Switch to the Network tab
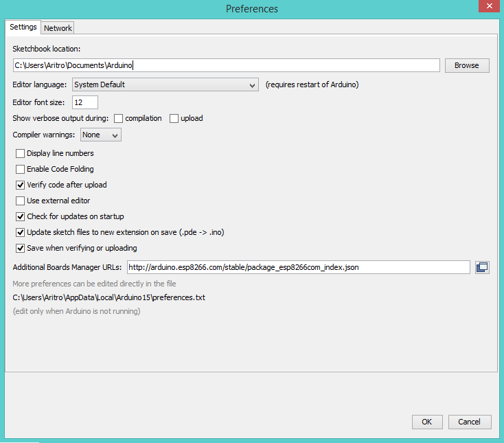 point(58,28)
